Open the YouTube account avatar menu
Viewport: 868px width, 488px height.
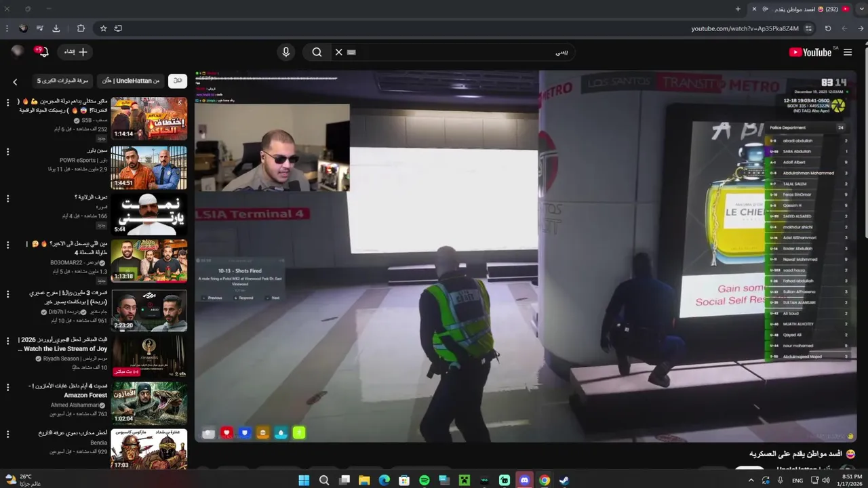[18, 52]
